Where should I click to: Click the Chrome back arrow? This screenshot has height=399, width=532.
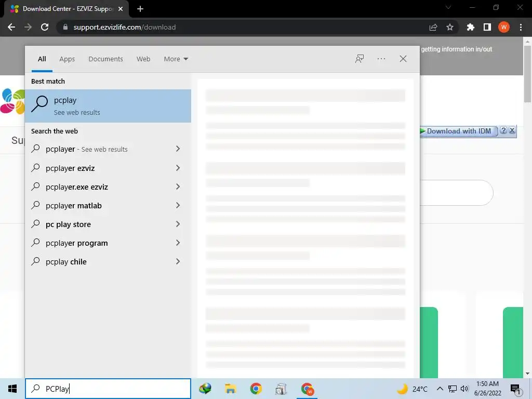11,27
